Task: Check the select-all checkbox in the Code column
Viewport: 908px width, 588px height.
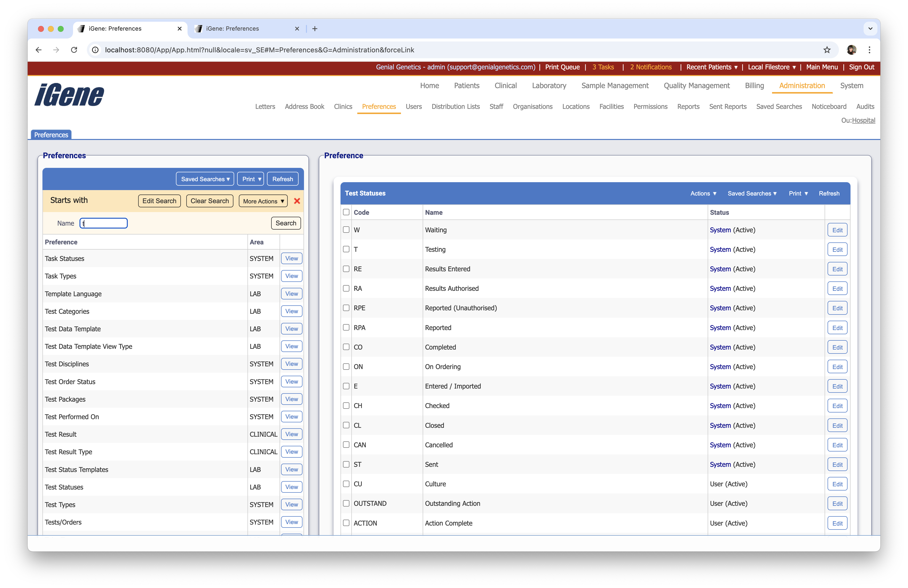Action: pyautogui.click(x=346, y=212)
